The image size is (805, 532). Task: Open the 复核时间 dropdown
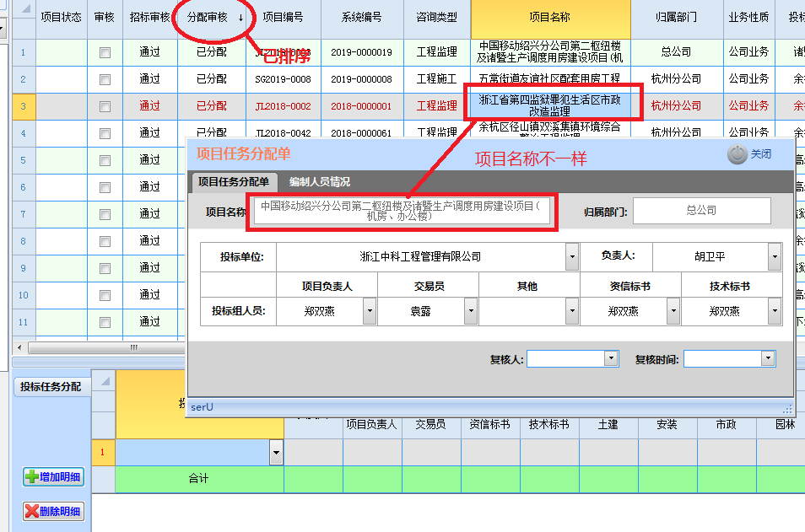(x=768, y=358)
